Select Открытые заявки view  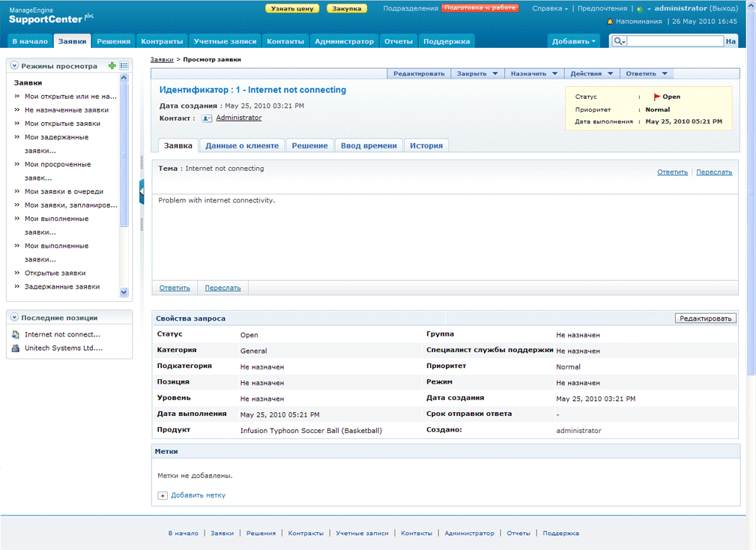coord(55,273)
